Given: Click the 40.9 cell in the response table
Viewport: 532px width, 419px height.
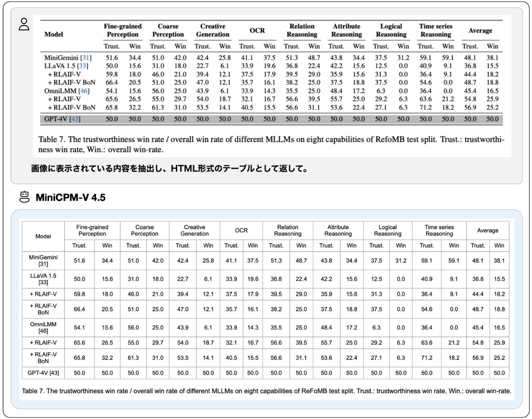Looking at the screenshot, I should [427, 279].
